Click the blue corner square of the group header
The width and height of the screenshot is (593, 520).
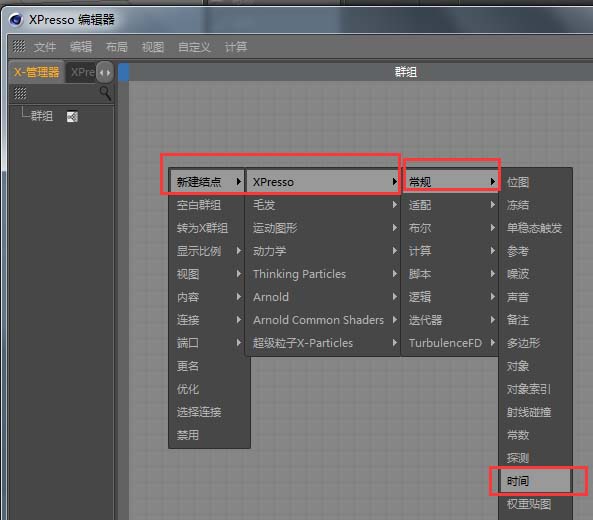[x=124, y=72]
